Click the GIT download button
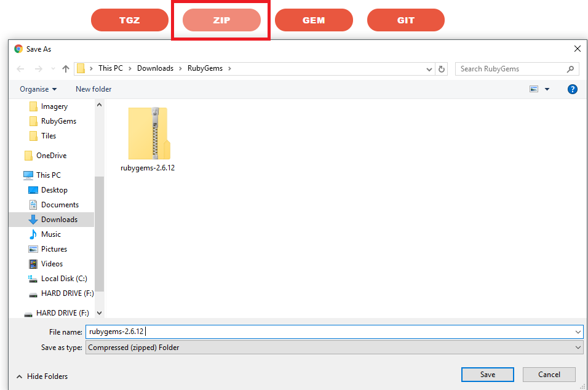 point(406,20)
